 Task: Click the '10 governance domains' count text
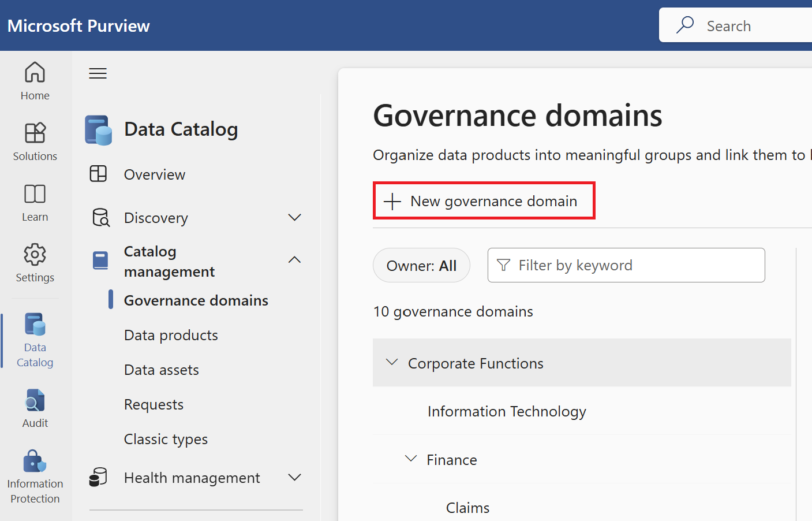click(x=453, y=311)
